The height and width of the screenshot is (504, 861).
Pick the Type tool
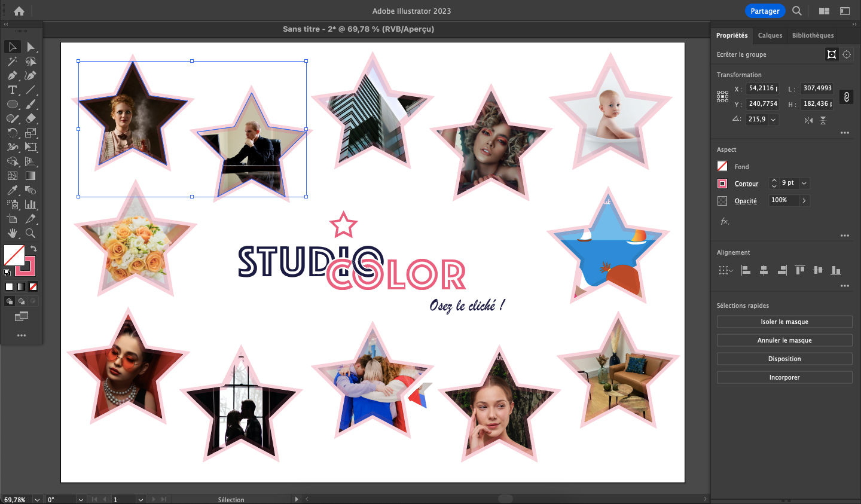coord(12,90)
